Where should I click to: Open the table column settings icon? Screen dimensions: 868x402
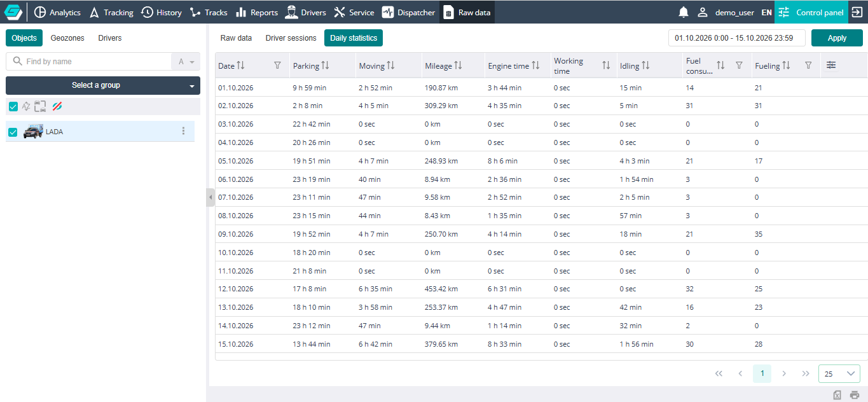click(x=831, y=65)
